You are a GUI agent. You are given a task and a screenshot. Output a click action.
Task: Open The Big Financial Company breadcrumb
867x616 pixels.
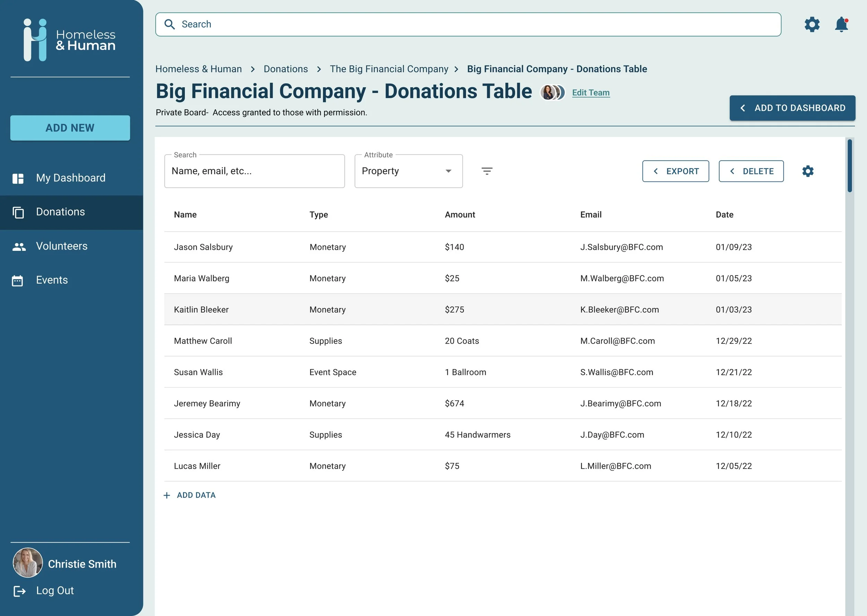pyautogui.click(x=389, y=69)
